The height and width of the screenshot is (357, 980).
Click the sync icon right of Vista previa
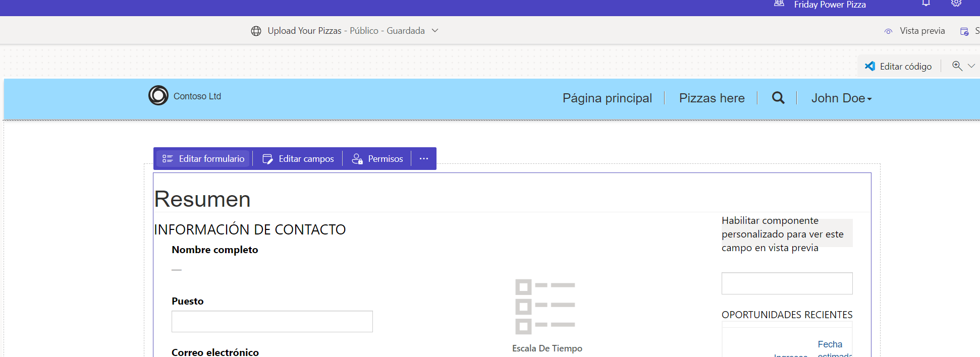tap(964, 31)
